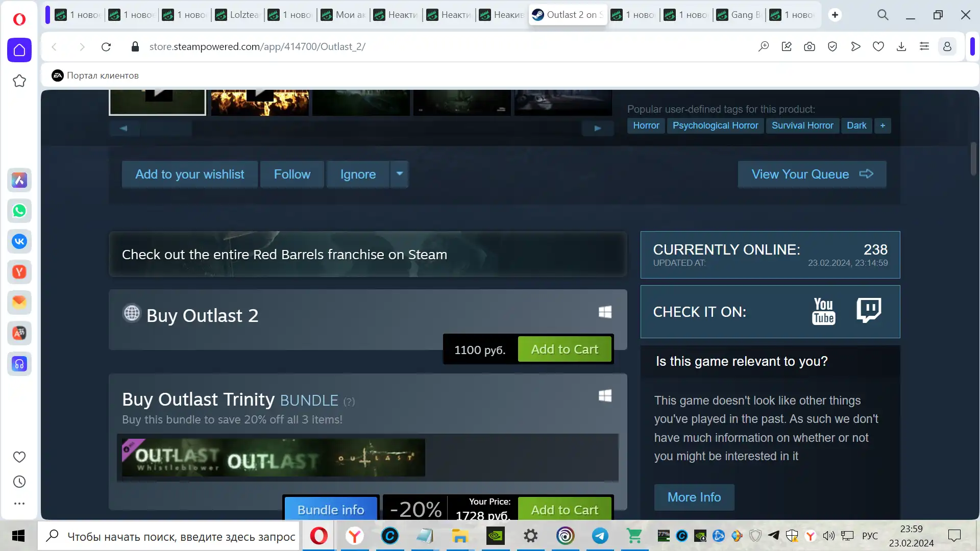This screenshot has height=551, width=980.
Task: Open NVIDIA app on taskbar
Action: (x=496, y=536)
